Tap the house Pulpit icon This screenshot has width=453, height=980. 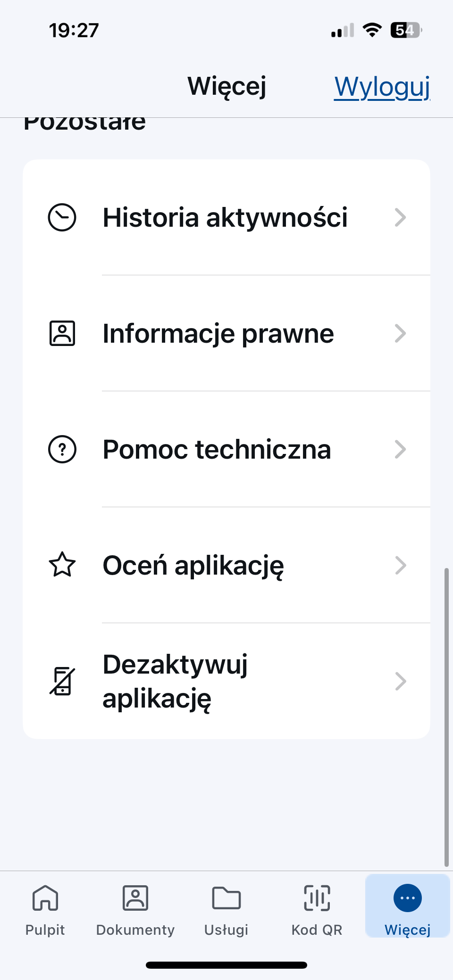(x=45, y=898)
